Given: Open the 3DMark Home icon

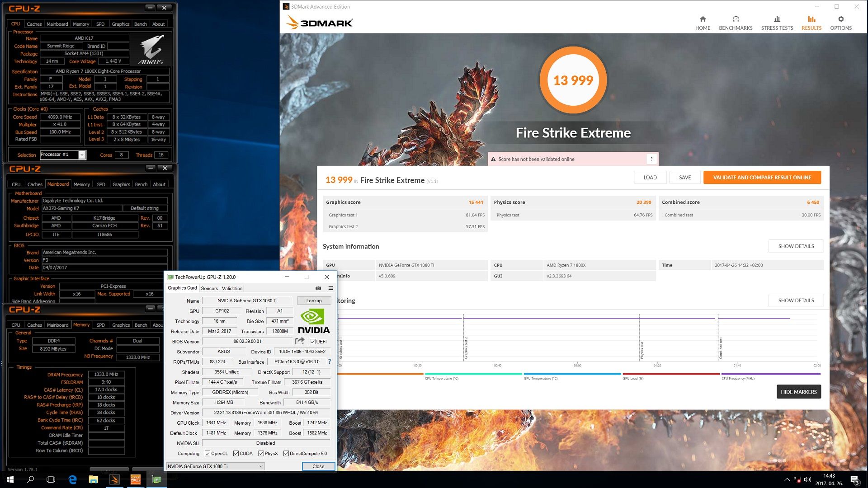Looking at the screenshot, I should click(x=703, y=19).
